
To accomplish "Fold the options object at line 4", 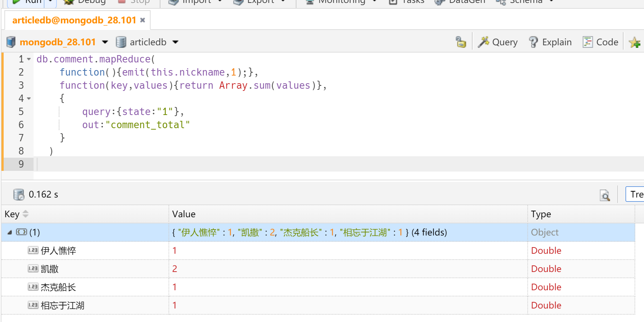I will 29,99.
